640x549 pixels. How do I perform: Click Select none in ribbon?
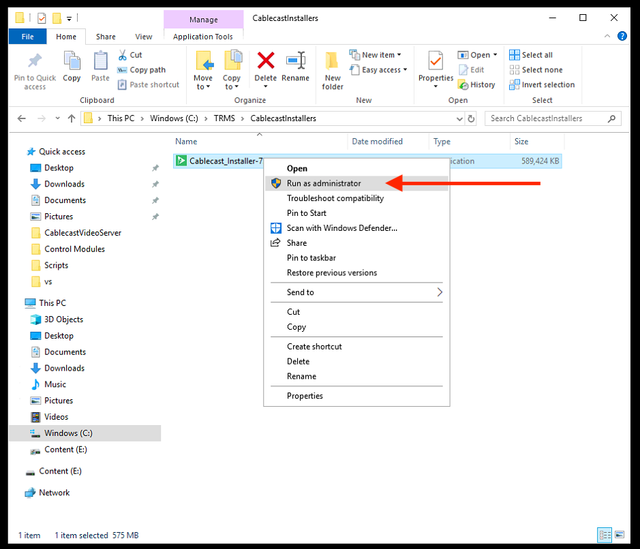click(x=536, y=70)
